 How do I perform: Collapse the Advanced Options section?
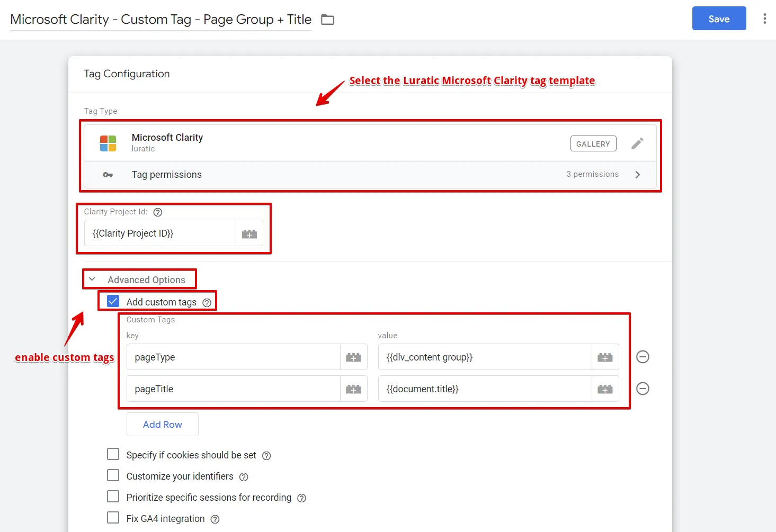(x=92, y=279)
